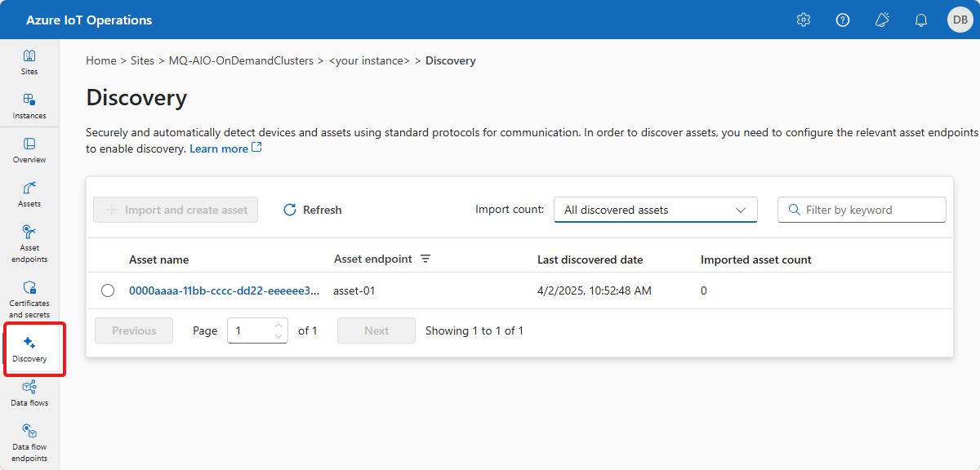Open the settings gear in header
Image resolution: width=980 pixels, height=470 pixels.
click(804, 20)
